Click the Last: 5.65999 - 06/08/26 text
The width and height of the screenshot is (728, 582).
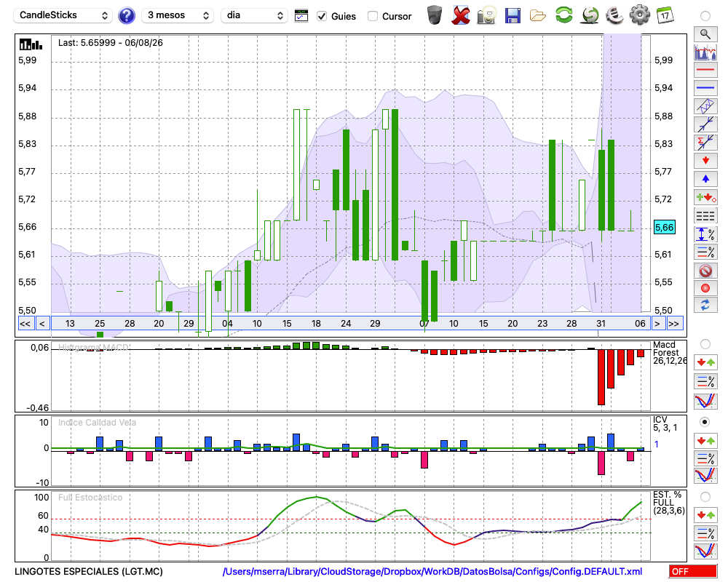[111, 43]
